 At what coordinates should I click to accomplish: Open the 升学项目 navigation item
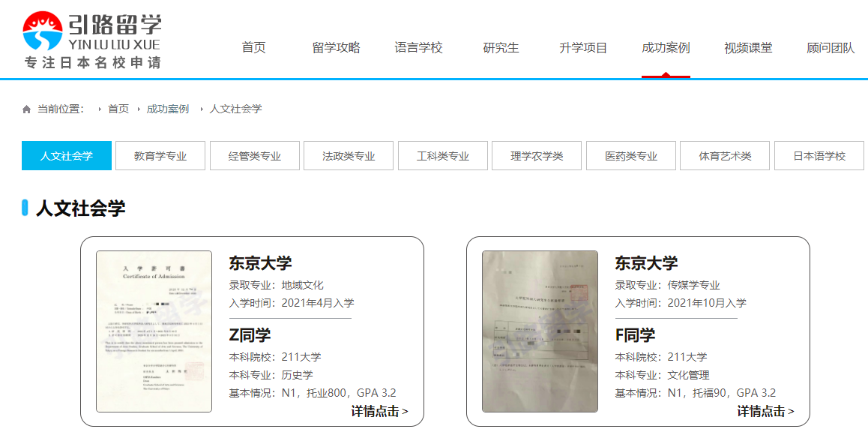[x=583, y=48]
